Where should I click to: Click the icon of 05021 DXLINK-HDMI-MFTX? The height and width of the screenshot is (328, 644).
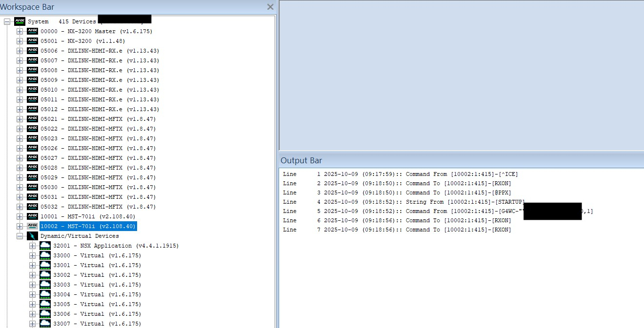point(32,119)
